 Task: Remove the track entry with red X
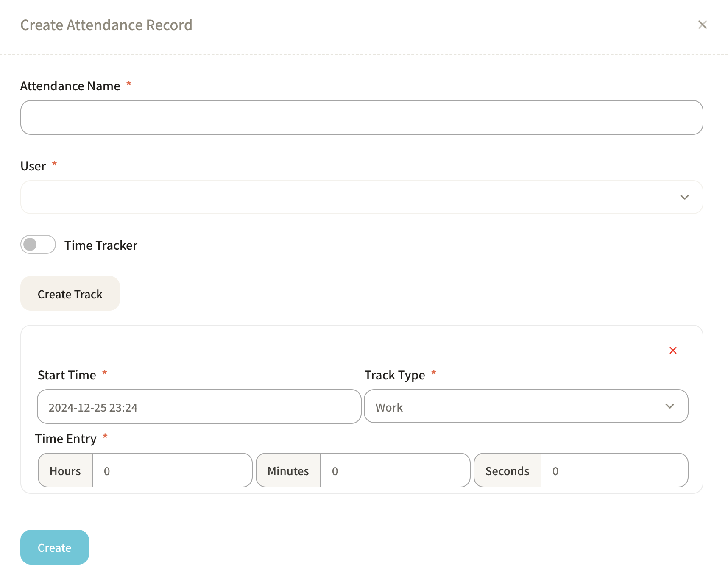pos(673,351)
